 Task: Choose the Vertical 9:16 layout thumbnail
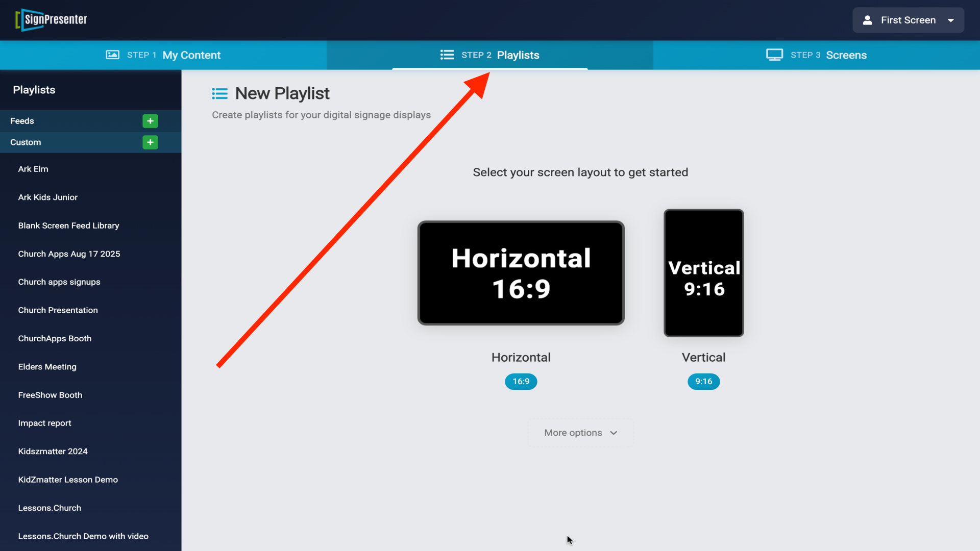coord(703,273)
